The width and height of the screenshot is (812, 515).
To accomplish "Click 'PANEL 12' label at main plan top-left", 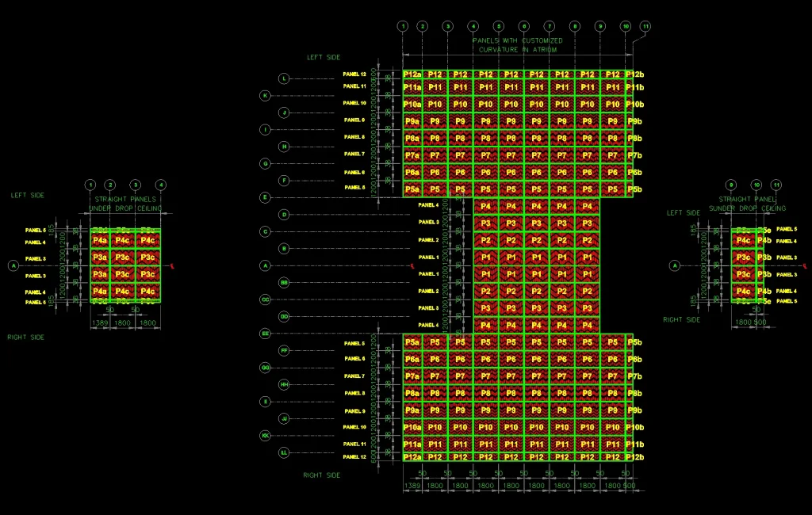I will click(x=354, y=74).
